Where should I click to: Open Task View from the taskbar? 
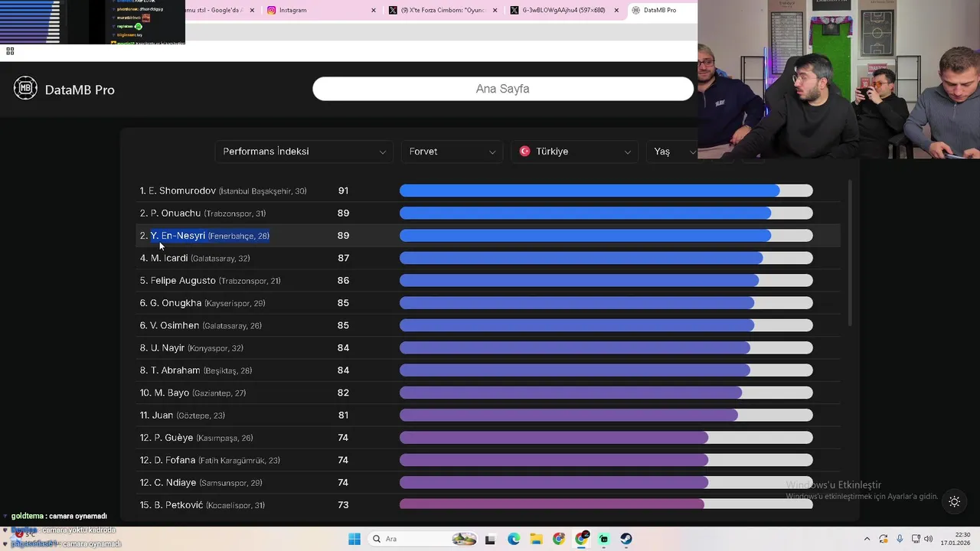[x=490, y=539]
